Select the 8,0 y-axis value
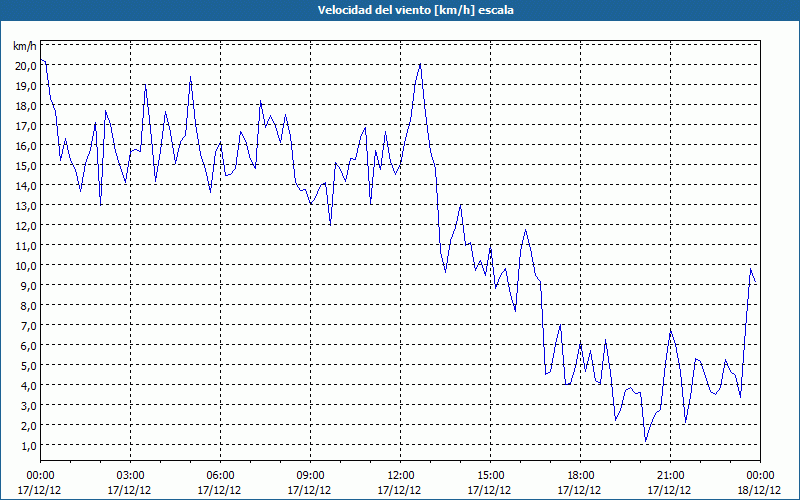This screenshot has height=500, width=800. (x=28, y=305)
